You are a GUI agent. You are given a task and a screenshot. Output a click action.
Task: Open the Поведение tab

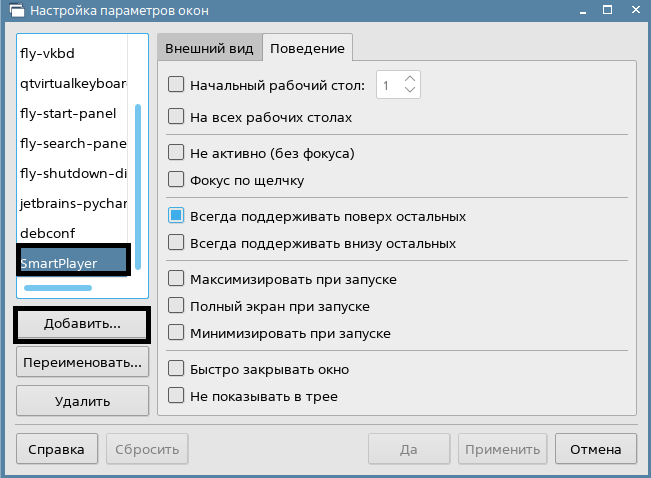(x=307, y=48)
